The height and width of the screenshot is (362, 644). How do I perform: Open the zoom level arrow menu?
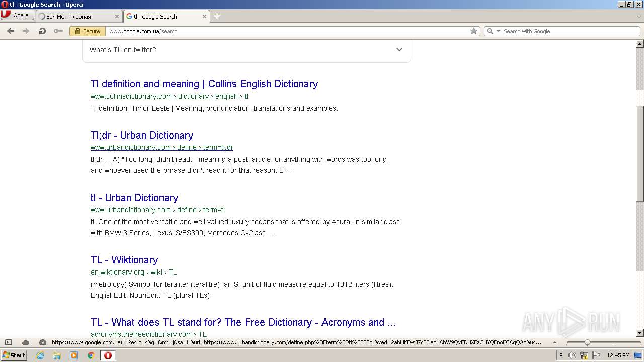[x=555, y=342]
